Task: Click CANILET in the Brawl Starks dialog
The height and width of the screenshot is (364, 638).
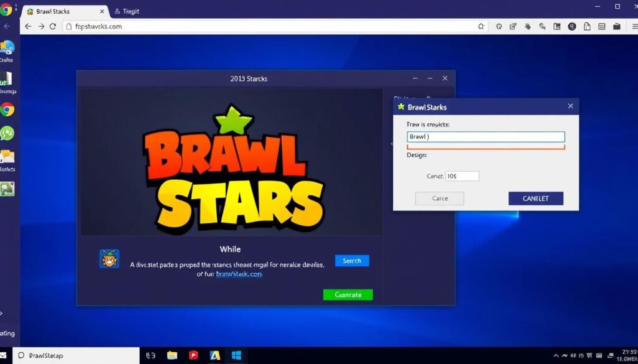Action: (536, 198)
